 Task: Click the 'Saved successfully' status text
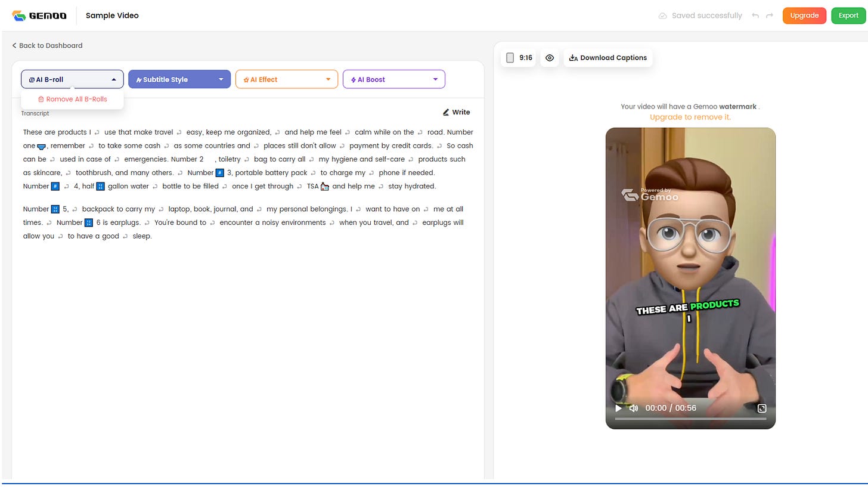[706, 16]
